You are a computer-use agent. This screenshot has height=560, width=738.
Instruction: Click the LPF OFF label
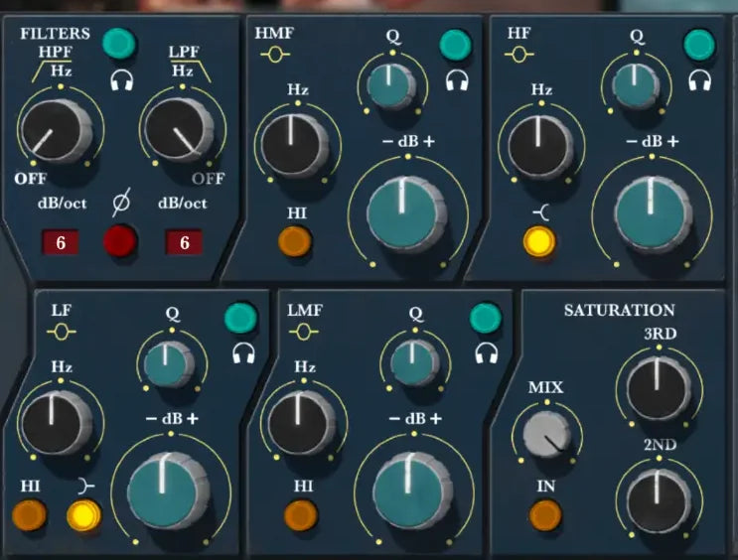click(x=208, y=179)
